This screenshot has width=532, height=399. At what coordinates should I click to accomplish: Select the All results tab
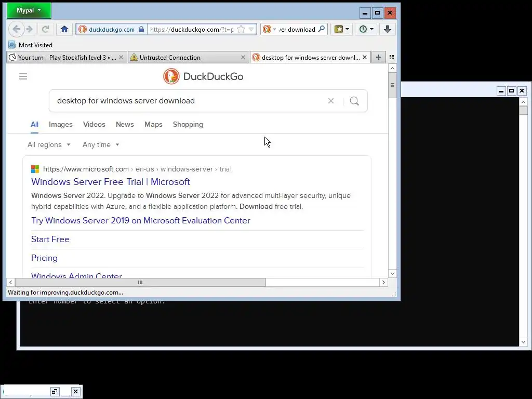click(x=35, y=124)
